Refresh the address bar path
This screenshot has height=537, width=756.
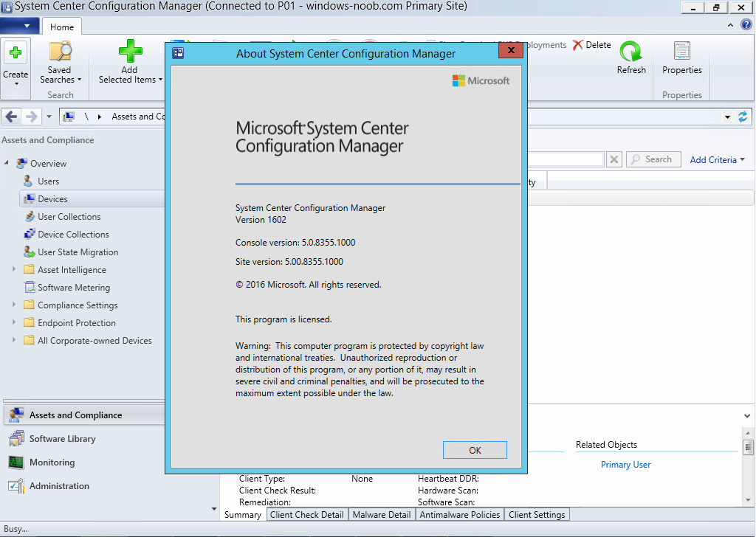pyautogui.click(x=743, y=117)
